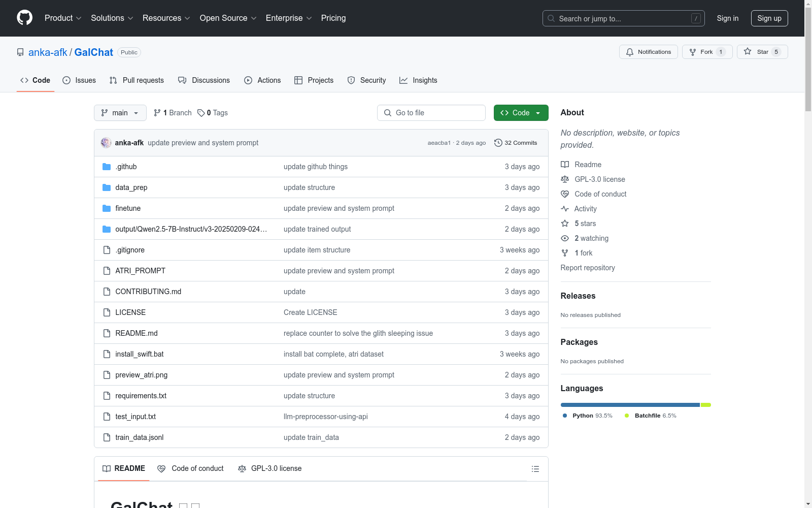Screen dimensions: 812x508
Task: Open the Code tab
Action: pos(36,80)
